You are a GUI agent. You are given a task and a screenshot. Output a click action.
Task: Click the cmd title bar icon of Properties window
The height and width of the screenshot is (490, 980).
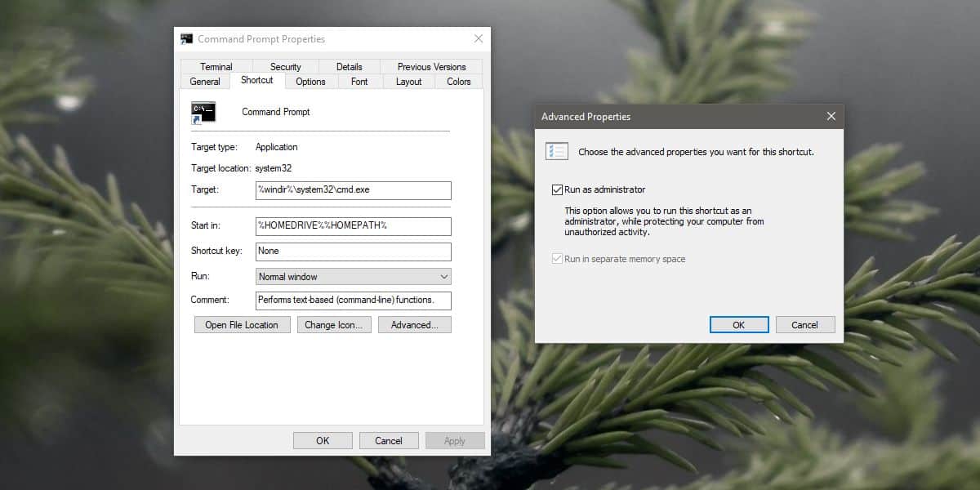(187, 38)
